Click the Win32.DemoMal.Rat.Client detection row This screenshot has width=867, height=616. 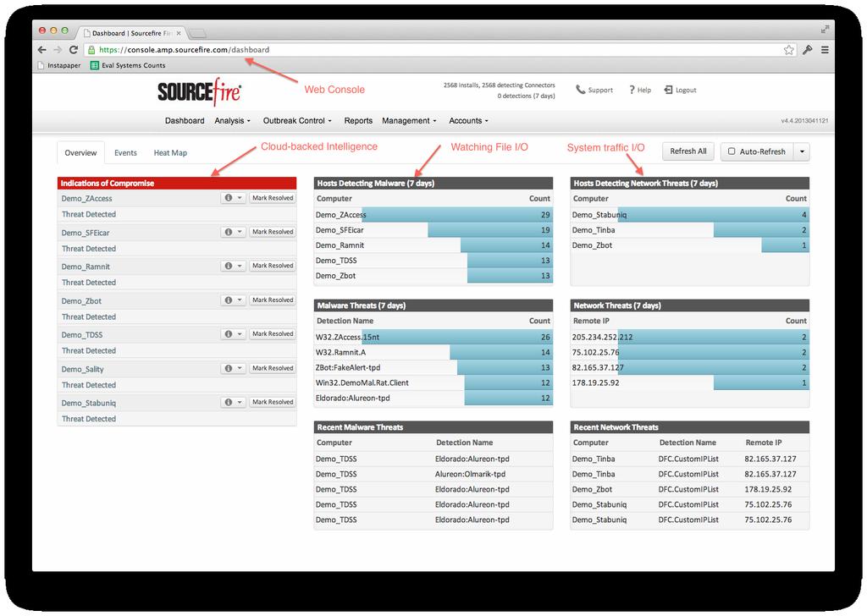[433, 382]
